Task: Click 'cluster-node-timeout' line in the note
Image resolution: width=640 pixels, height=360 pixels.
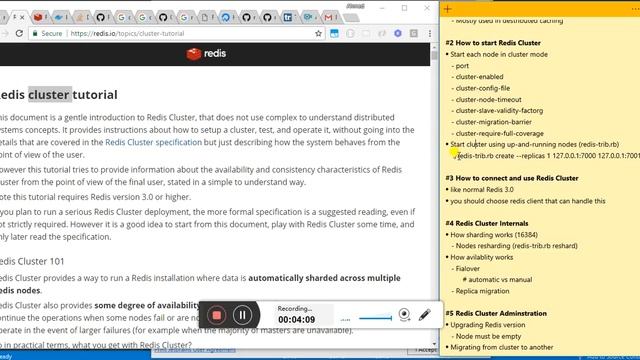Action: point(488,100)
